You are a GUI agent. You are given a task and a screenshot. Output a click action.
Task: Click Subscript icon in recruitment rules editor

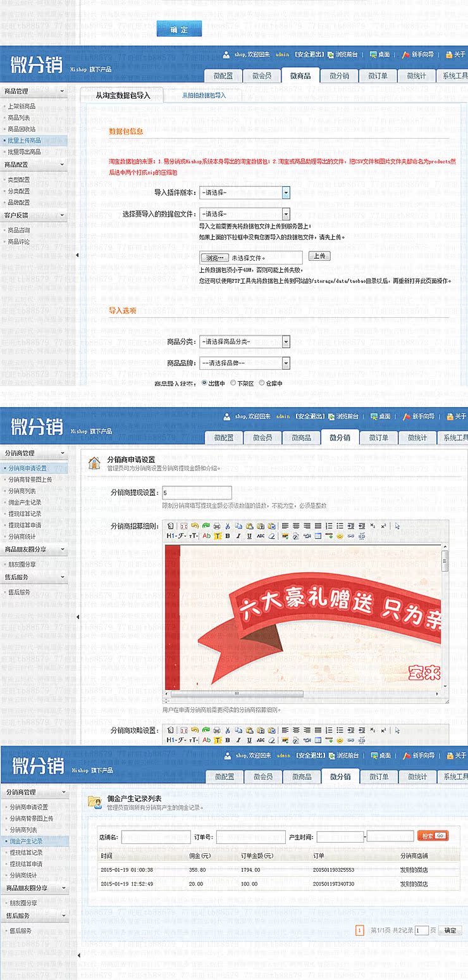(373, 526)
